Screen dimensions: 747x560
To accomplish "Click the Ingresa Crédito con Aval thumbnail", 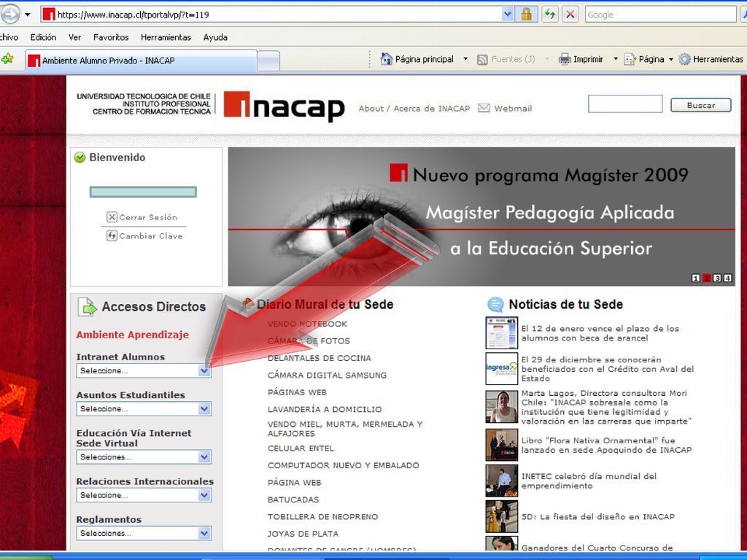I will point(501,368).
